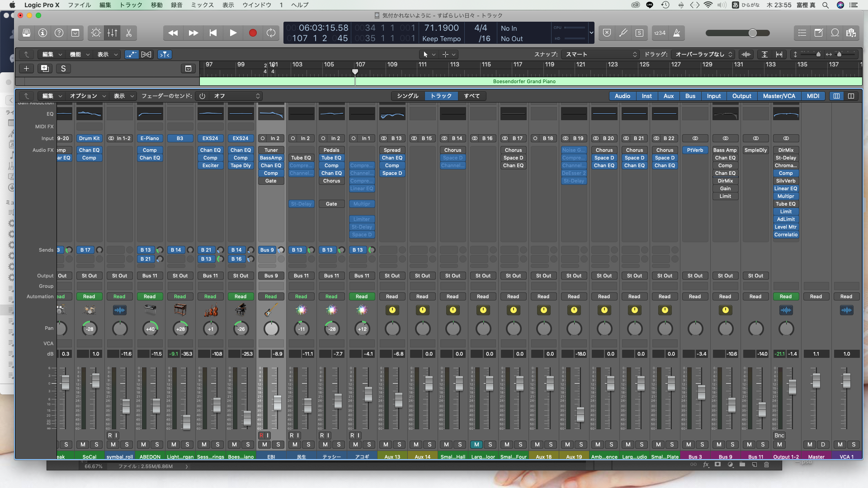Screen dimensions: 868x488
Task: Toggle the record enable button on EBI
Action: coord(261,436)
